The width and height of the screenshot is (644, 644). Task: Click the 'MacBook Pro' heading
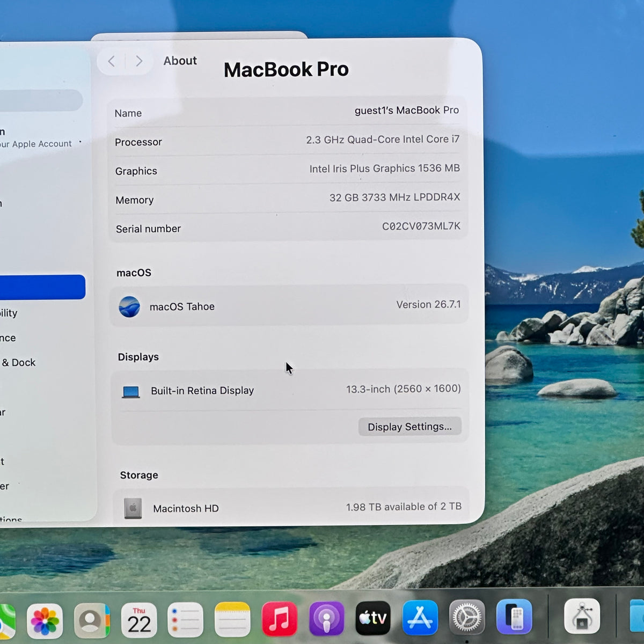[286, 70]
